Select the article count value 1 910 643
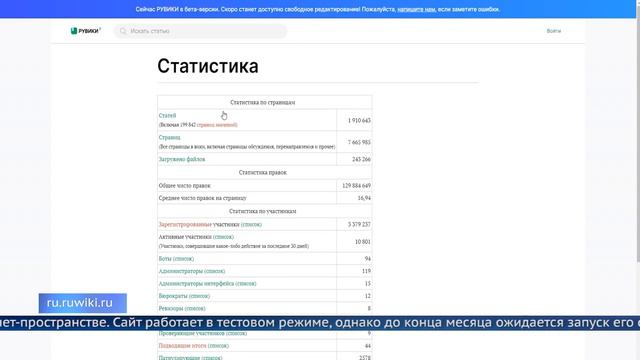The height and width of the screenshot is (360, 640). [x=359, y=120]
